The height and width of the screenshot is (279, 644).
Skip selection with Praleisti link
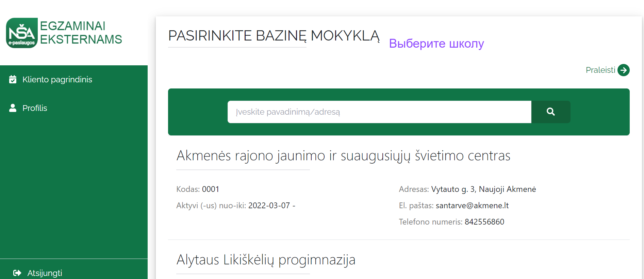(x=600, y=70)
